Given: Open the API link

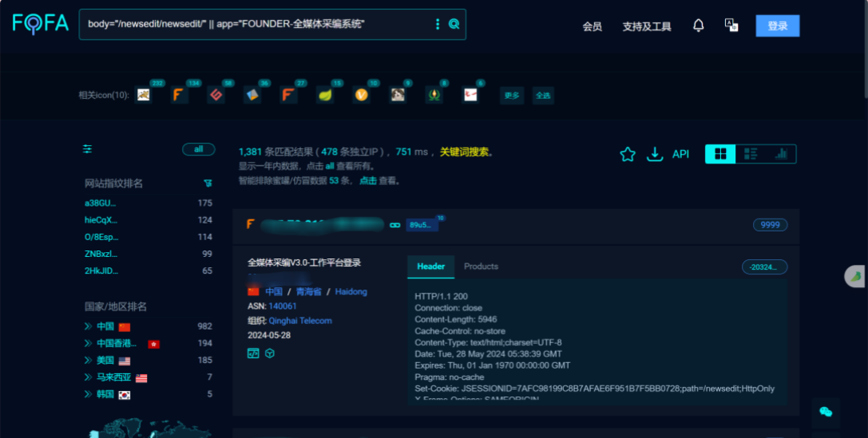Looking at the screenshot, I should pyautogui.click(x=680, y=154).
